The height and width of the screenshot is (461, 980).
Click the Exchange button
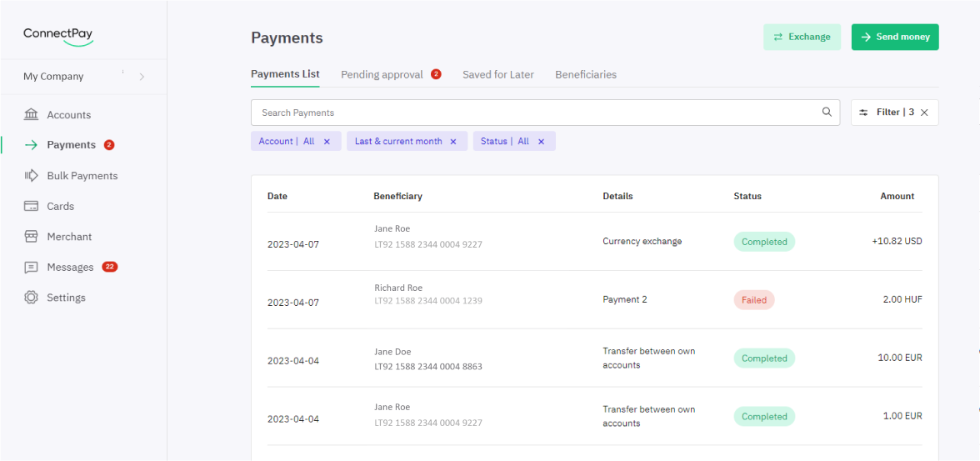(x=802, y=37)
